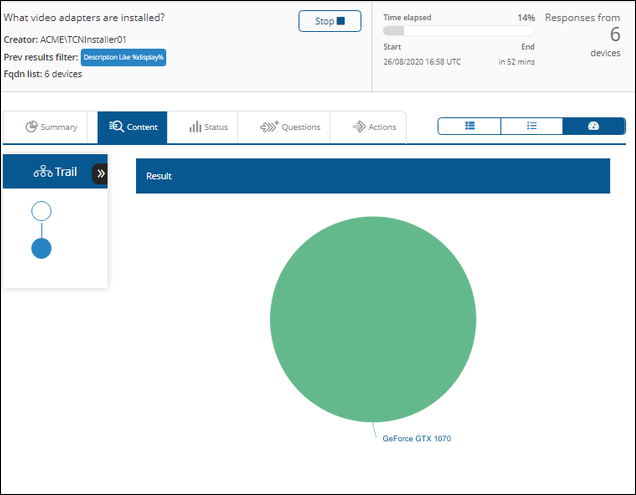The image size is (636, 495).
Task: Click the Trail network icon
Action: click(43, 172)
